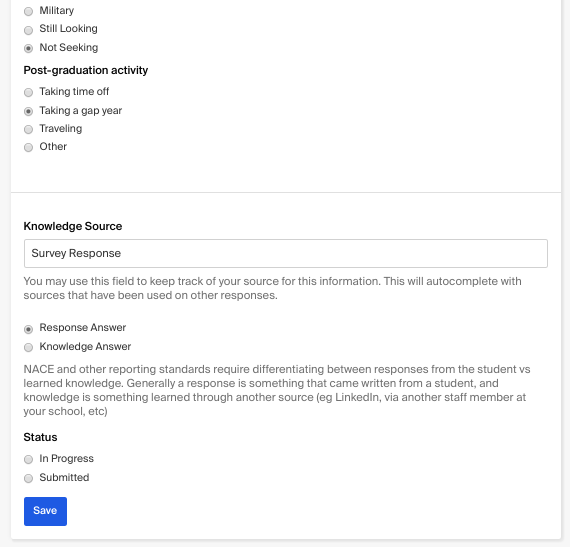Choose the Traveling radio button

tap(28, 129)
